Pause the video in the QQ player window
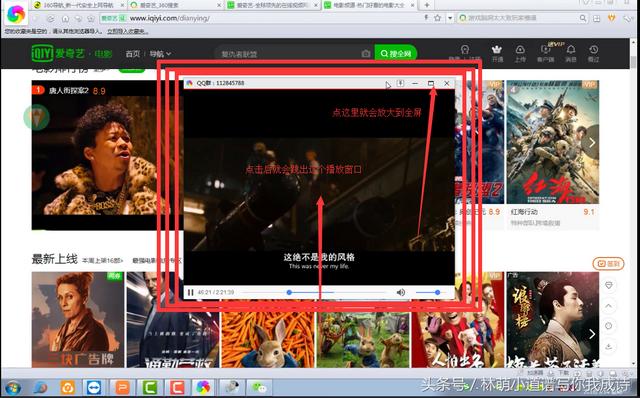Screen dimensions: 640x398 tap(190, 292)
